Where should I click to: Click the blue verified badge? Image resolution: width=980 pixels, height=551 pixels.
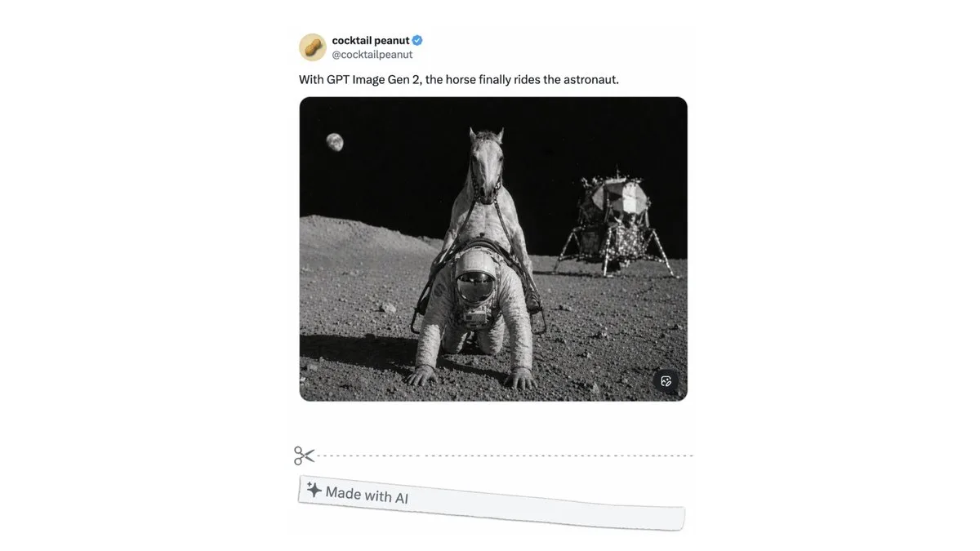click(417, 41)
